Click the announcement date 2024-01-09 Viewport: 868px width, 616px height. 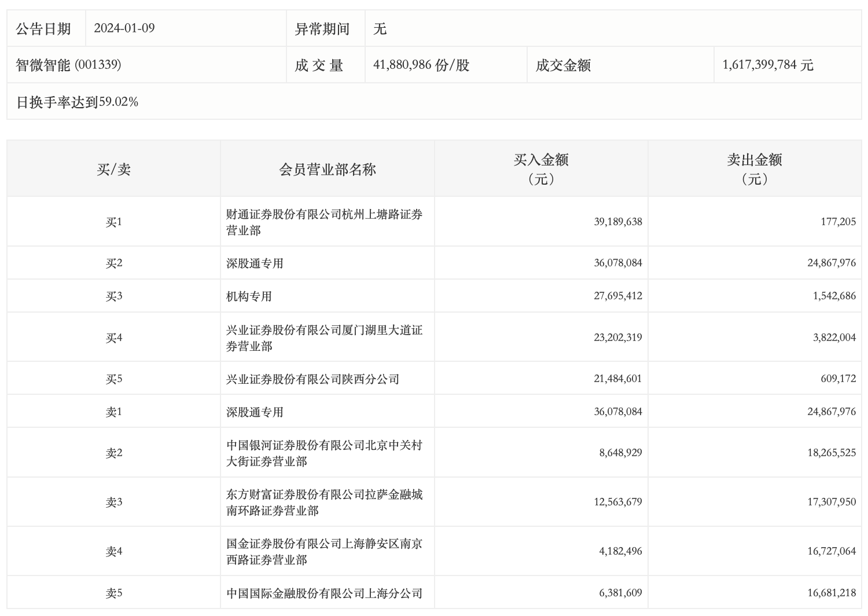pos(124,28)
